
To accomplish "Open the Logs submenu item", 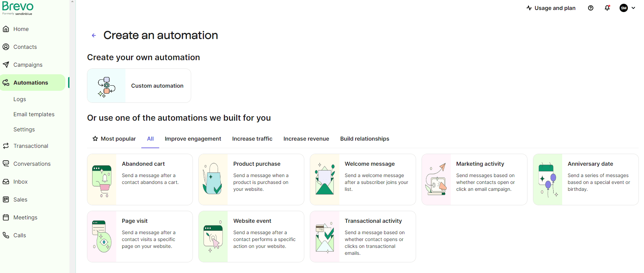I will point(20,99).
